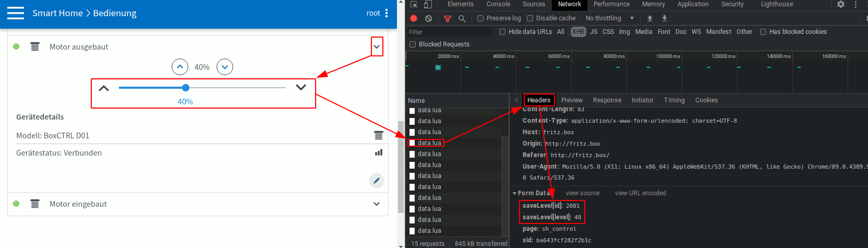The image size is (868, 248).
Task: Click the 20000 ms timeline request marker
Action: point(438,67)
